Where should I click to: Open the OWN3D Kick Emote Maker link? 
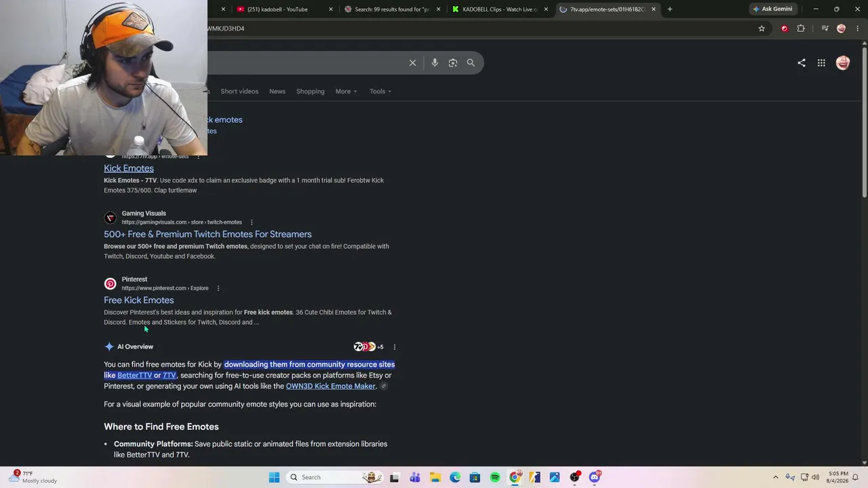331,386
